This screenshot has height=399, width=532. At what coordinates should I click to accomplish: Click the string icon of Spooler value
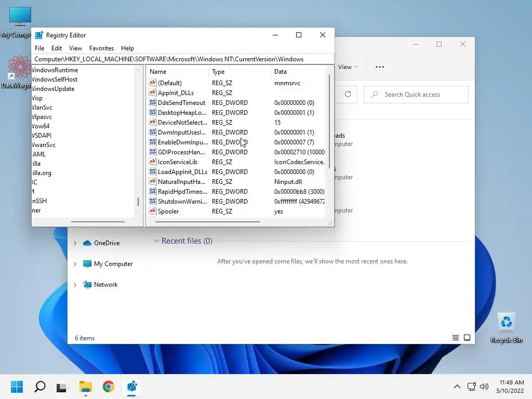[153, 211]
